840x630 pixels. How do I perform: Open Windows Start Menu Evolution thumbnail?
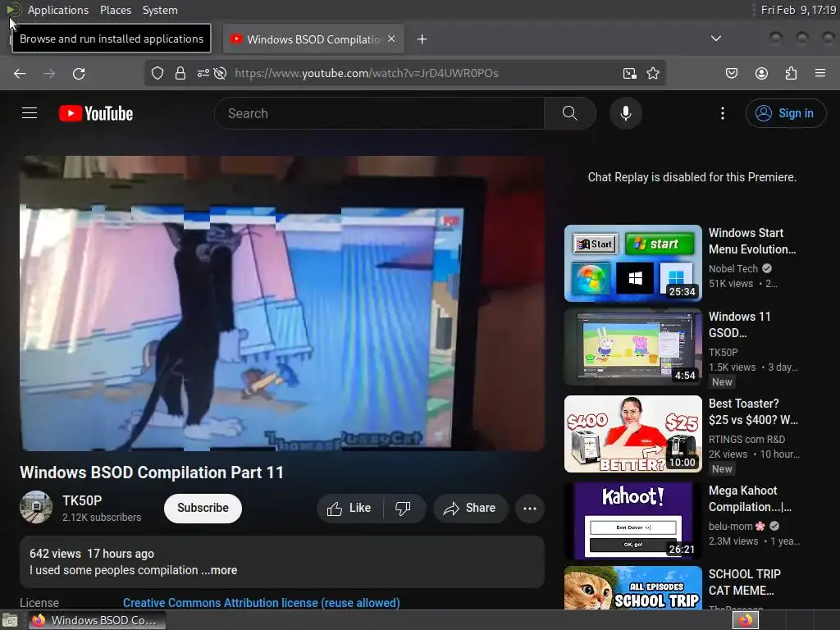point(633,263)
